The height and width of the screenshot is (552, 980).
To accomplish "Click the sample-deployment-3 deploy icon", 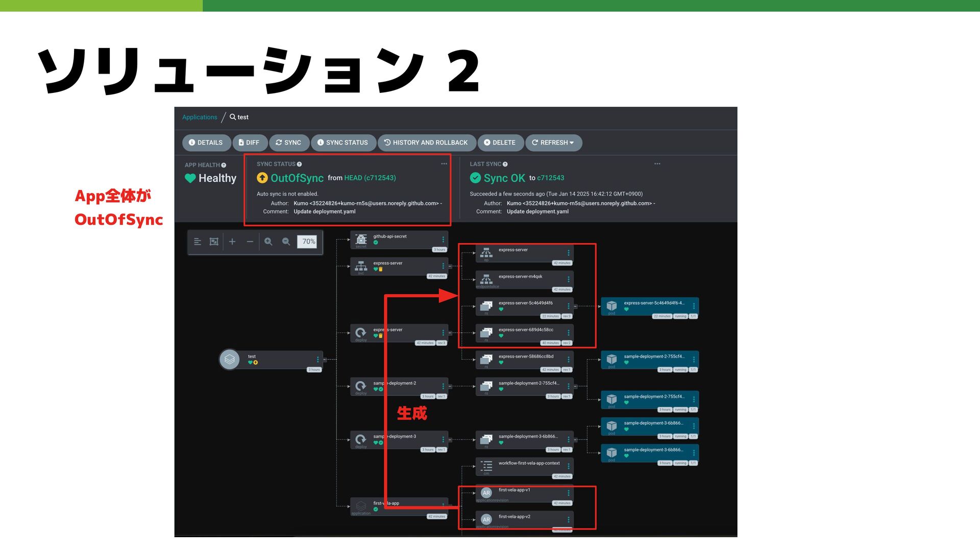I will (x=361, y=439).
